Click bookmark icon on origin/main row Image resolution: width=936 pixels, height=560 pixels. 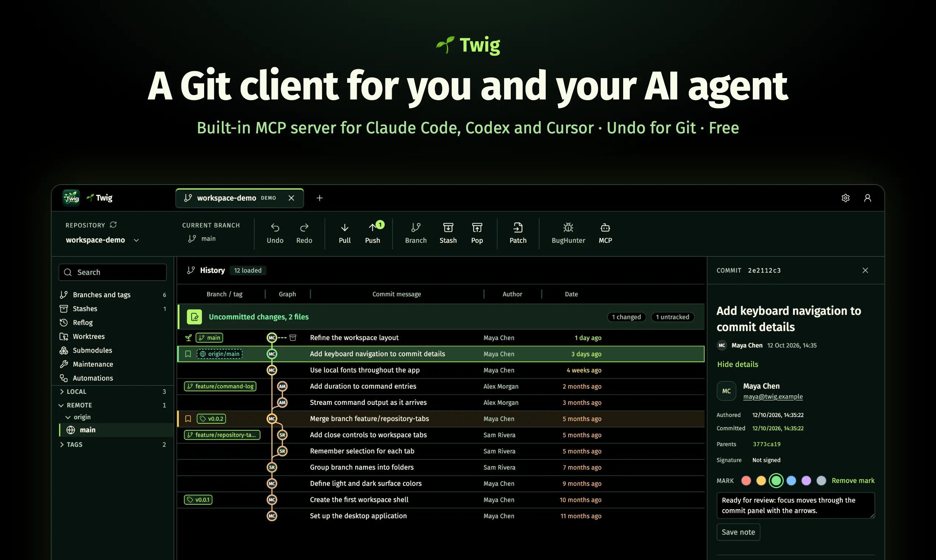pyautogui.click(x=188, y=354)
